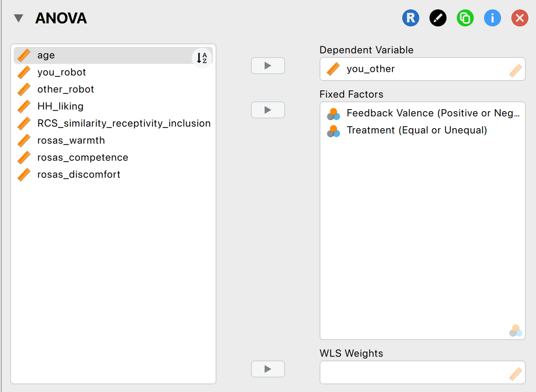Click arrow button beside Fixed Factors
The height and width of the screenshot is (392, 536).
pyautogui.click(x=268, y=110)
